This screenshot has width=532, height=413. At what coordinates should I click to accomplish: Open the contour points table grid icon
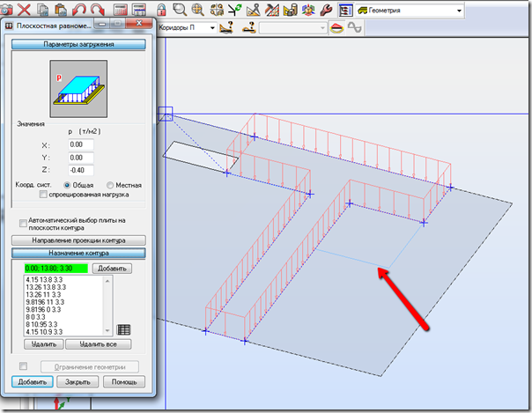pyautogui.click(x=124, y=329)
